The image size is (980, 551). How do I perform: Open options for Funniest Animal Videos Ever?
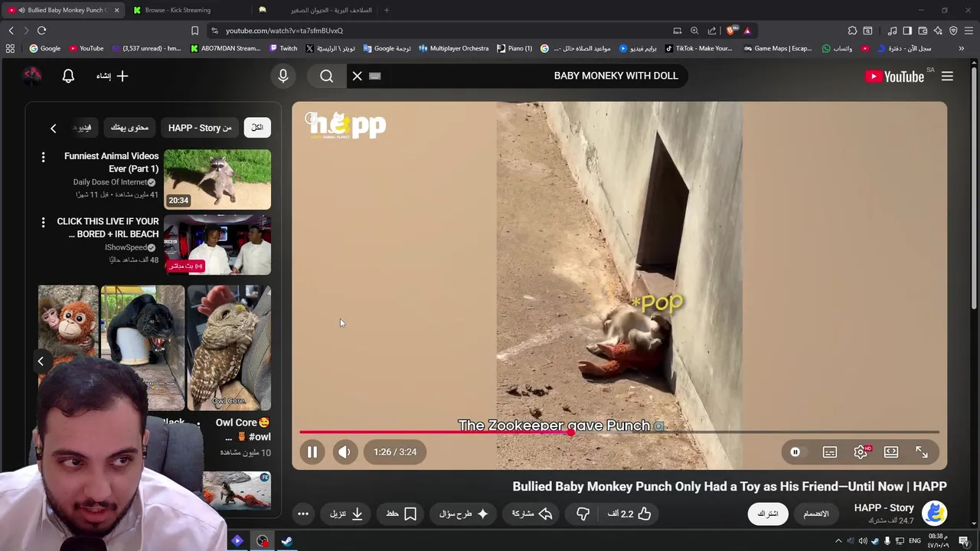coord(43,157)
